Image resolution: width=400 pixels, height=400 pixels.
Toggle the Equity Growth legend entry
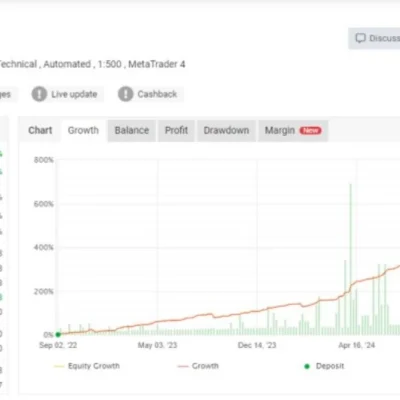[87, 366]
